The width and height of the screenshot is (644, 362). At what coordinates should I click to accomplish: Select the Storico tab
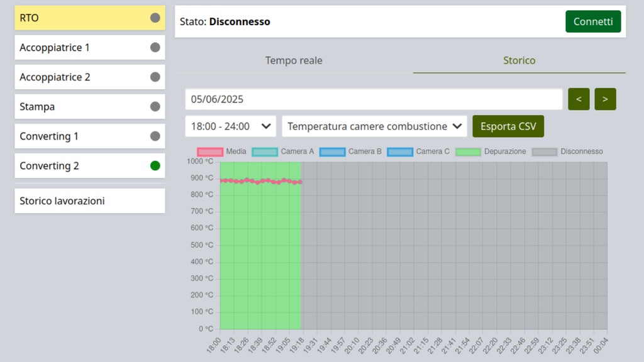(519, 61)
